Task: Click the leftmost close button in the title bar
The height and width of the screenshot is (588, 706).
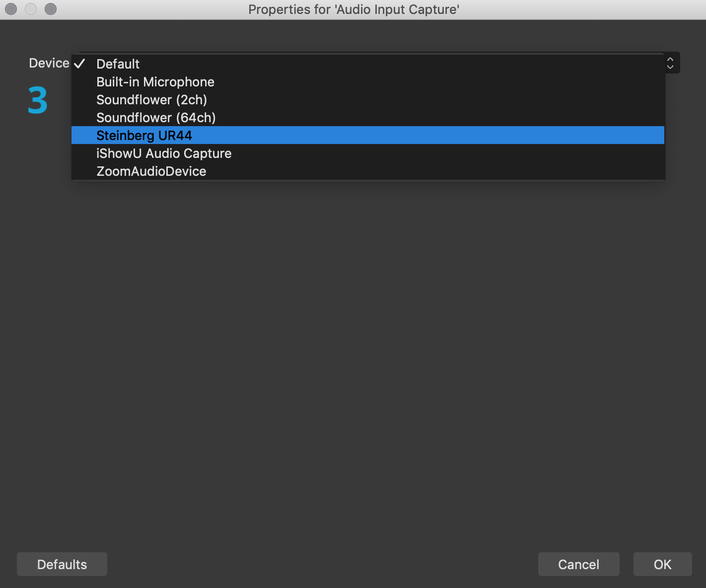Action: tap(11, 9)
